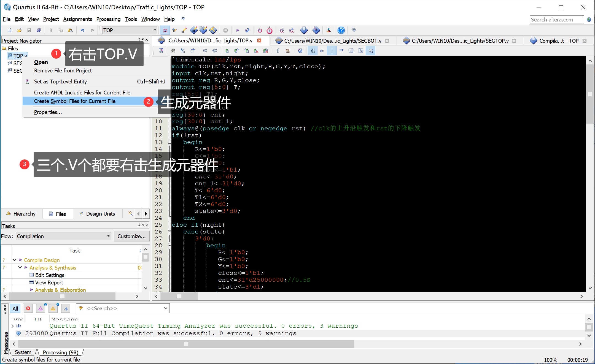Select the TimeQuest Timing Analyzer stopwatch icon
Screen dimensions: 595x364
(x=269, y=30)
